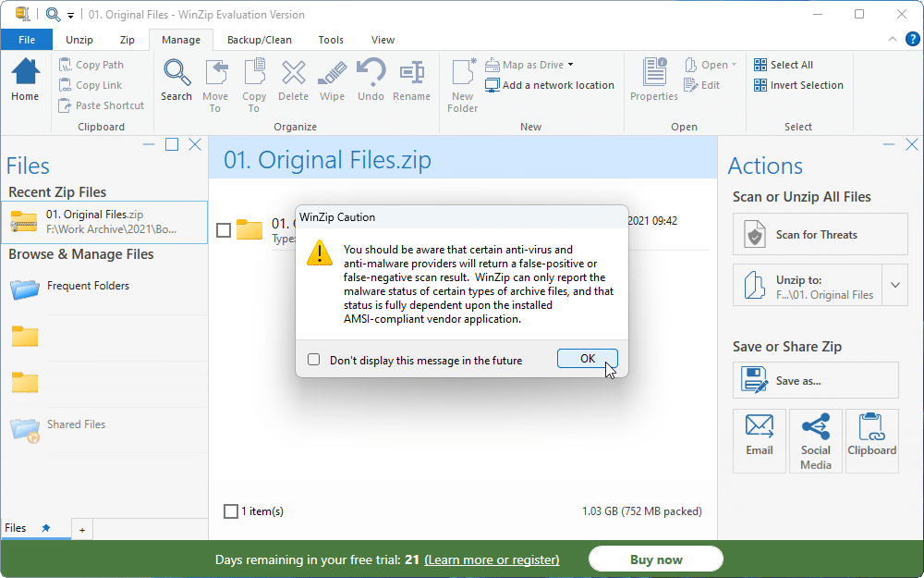Follow the Learn more or register link
This screenshot has height=578, width=924.
coord(492,560)
